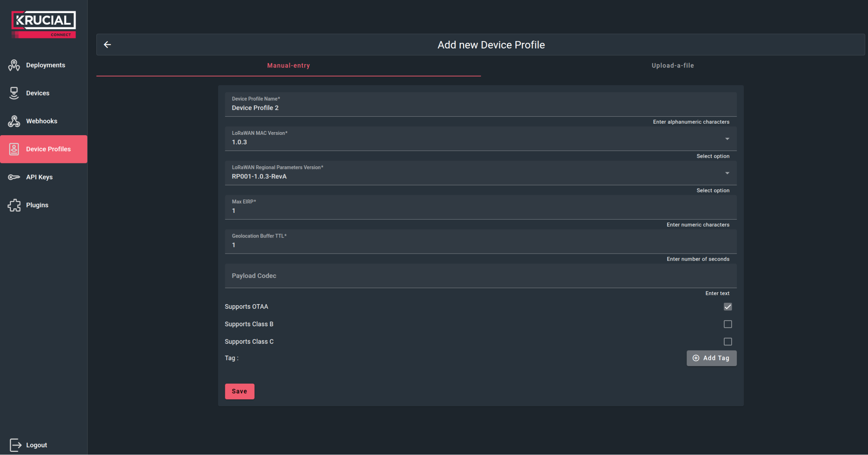Open the Webhooks section
This screenshot has width=868, height=455.
coord(42,121)
